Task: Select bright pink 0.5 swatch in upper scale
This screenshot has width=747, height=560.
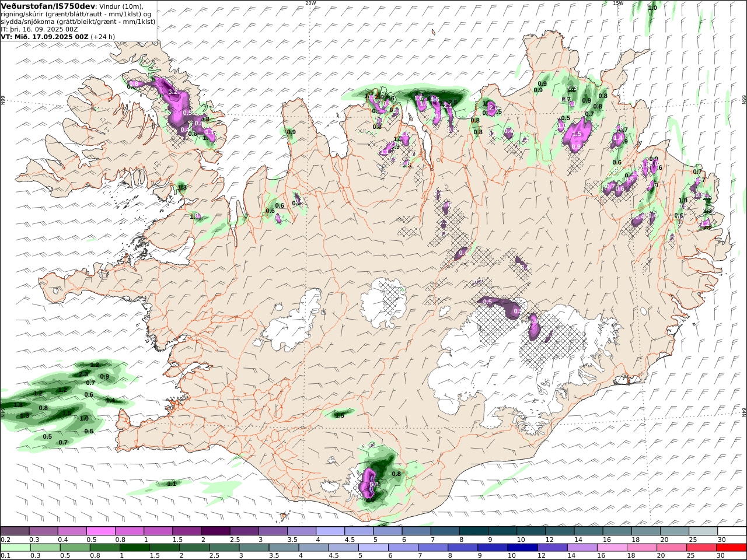Action: (x=101, y=531)
